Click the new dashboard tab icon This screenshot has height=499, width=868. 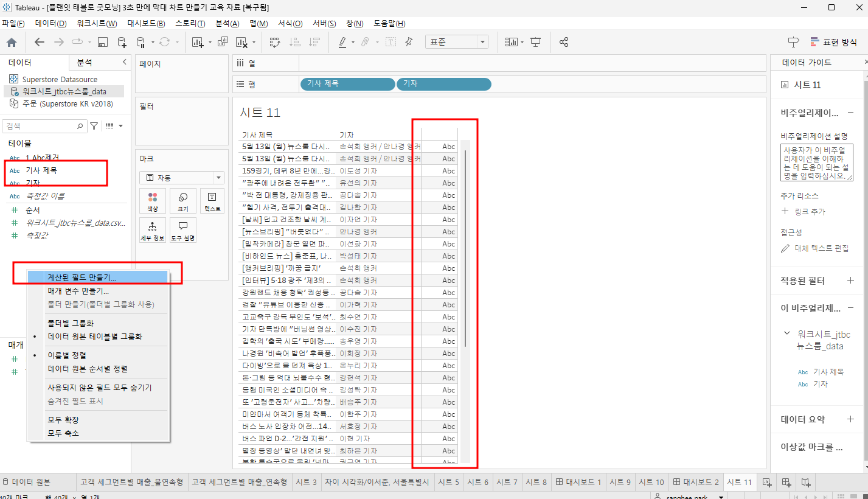click(x=786, y=482)
